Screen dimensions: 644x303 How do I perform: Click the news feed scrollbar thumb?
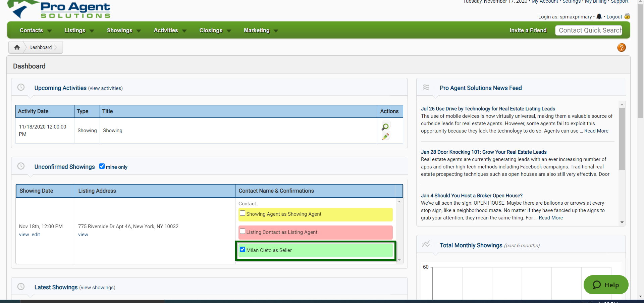click(622, 139)
